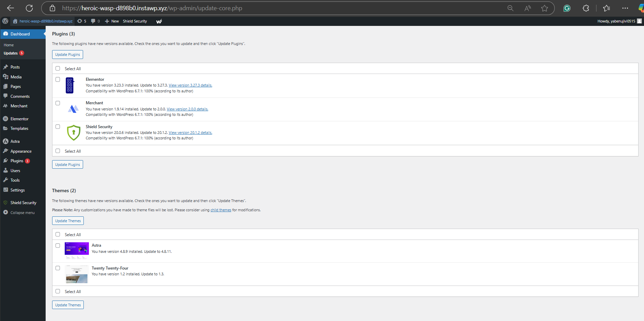This screenshot has width=644, height=321.
Task: Open Dashboard in the sidebar
Action: pos(23,34)
